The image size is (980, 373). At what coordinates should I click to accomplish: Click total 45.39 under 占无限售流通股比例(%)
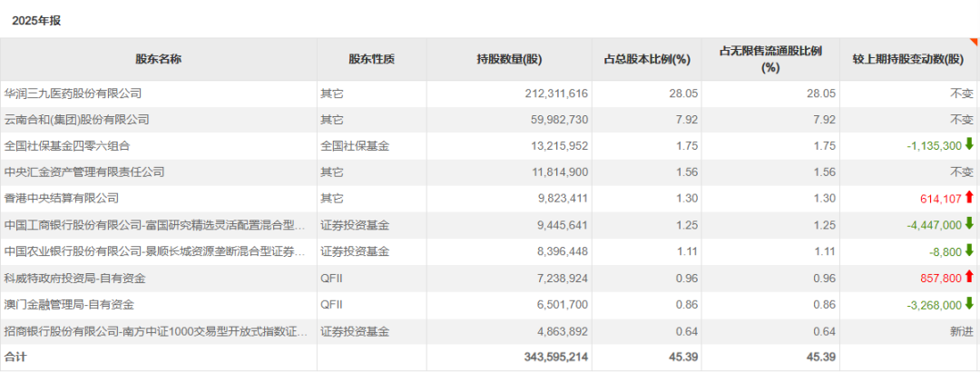(822, 357)
